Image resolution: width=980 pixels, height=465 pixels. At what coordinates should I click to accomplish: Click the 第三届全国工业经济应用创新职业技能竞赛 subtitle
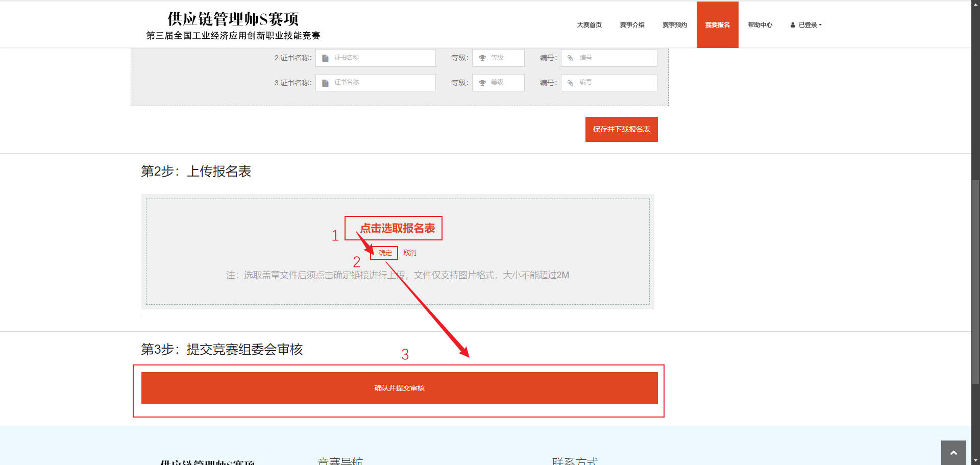click(x=233, y=36)
